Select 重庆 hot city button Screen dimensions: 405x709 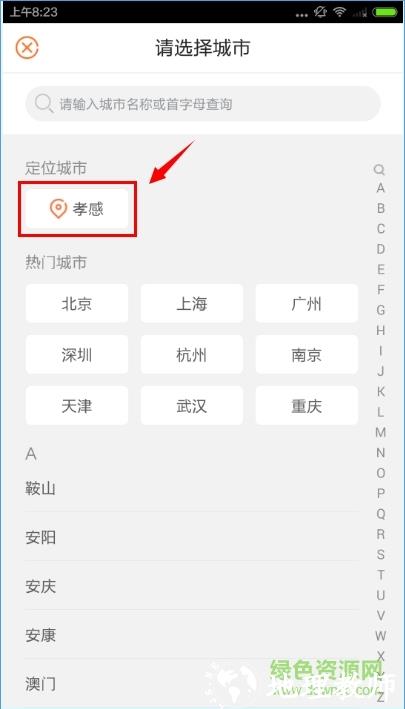(307, 406)
